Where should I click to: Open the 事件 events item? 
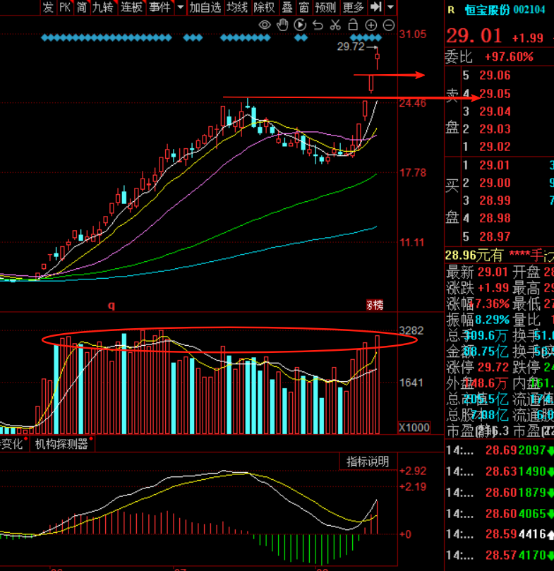click(x=160, y=7)
